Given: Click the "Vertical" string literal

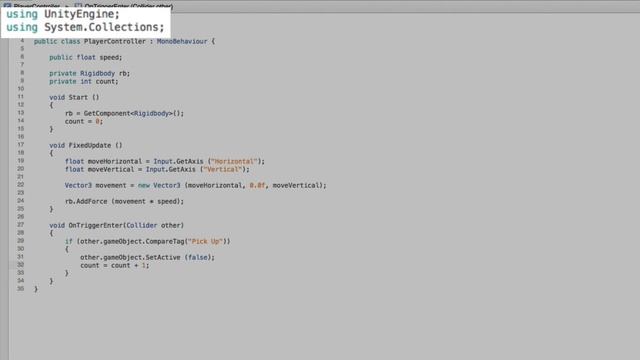Looking at the screenshot, I should (x=222, y=169).
